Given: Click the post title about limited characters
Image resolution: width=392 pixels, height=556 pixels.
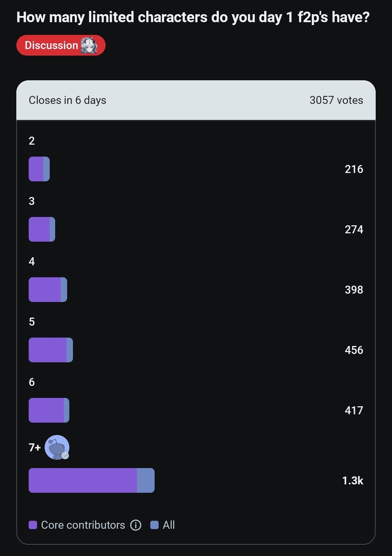Looking at the screenshot, I should pyautogui.click(x=193, y=17).
